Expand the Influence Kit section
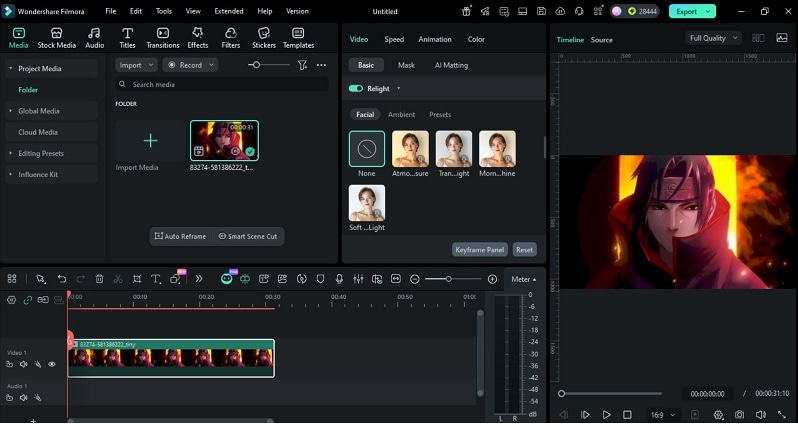Screen dimensions: 798x424 point(10,174)
